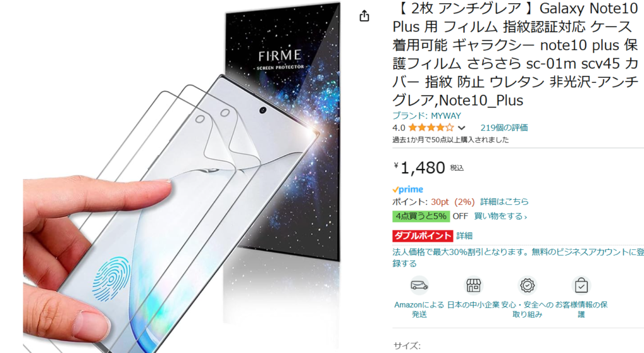Screen dimensions: 644x353
Task: Click the Amazon delivery truck icon
Action: click(x=419, y=285)
